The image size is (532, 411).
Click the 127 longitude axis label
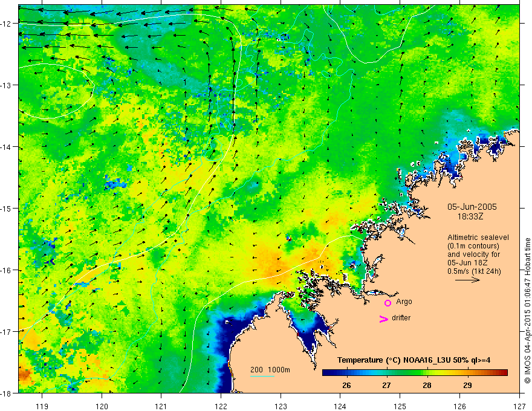(x=519, y=406)
